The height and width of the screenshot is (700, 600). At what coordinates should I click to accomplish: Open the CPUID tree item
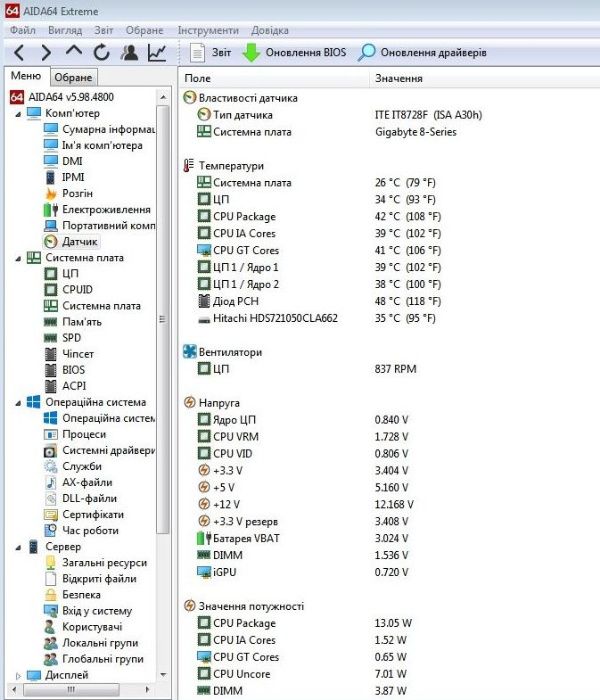[x=68, y=290]
